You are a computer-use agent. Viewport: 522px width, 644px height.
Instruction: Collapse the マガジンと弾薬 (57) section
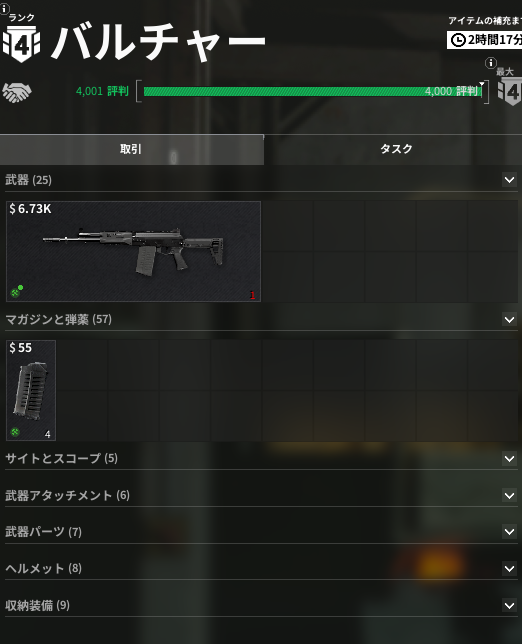[509, 320]
